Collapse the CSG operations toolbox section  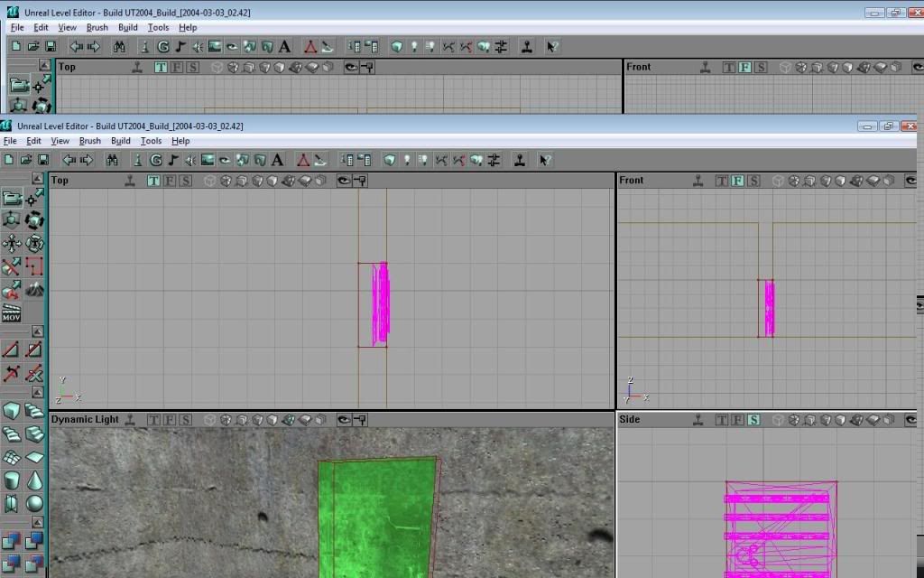coord(38,522)
